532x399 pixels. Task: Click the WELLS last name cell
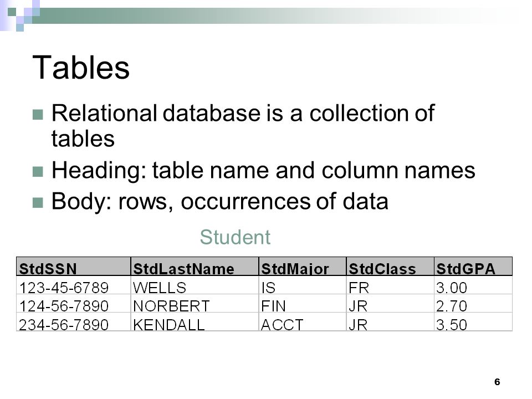195,285
